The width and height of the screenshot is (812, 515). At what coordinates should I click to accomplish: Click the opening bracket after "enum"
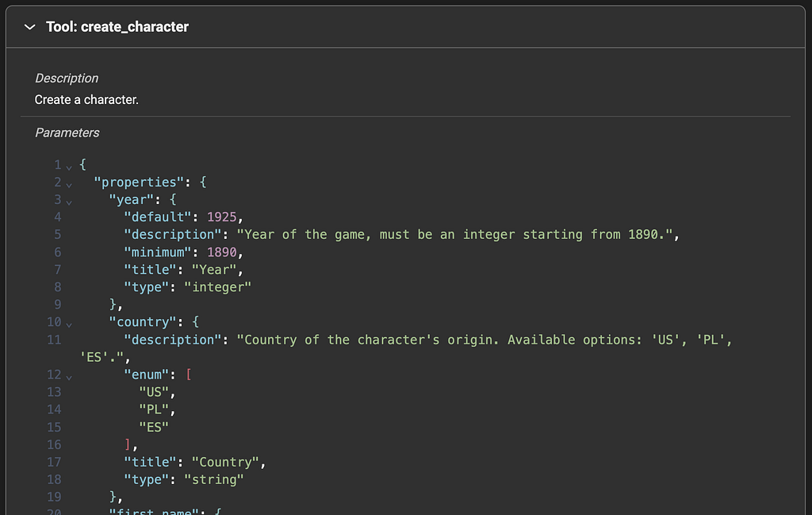click(189, 375)
